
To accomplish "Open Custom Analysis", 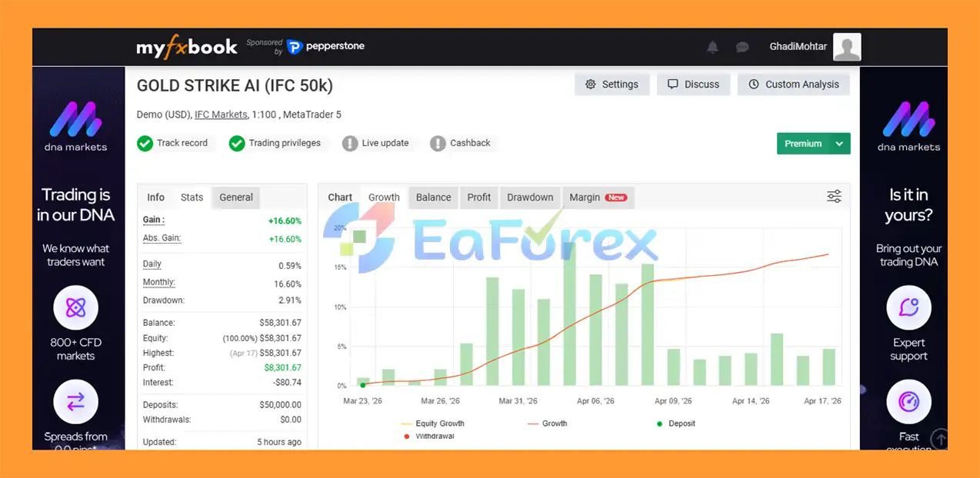I will tap(794, 85).
